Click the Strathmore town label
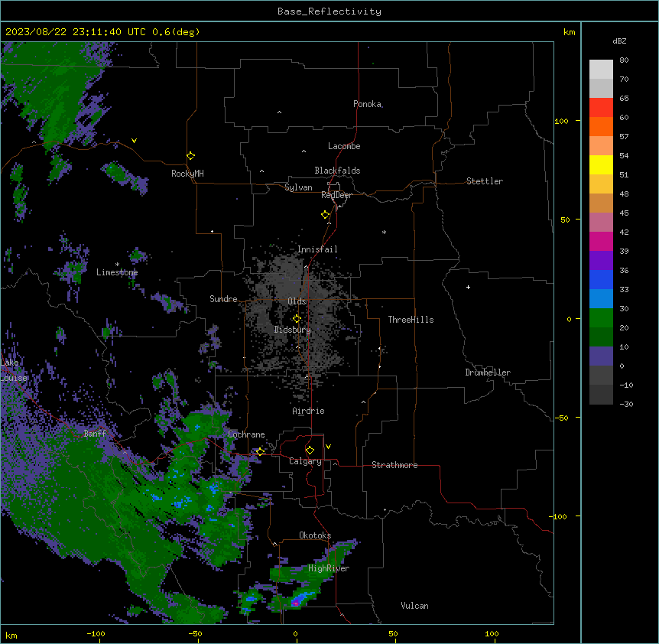659x644 pixels. tap(394, 465)
